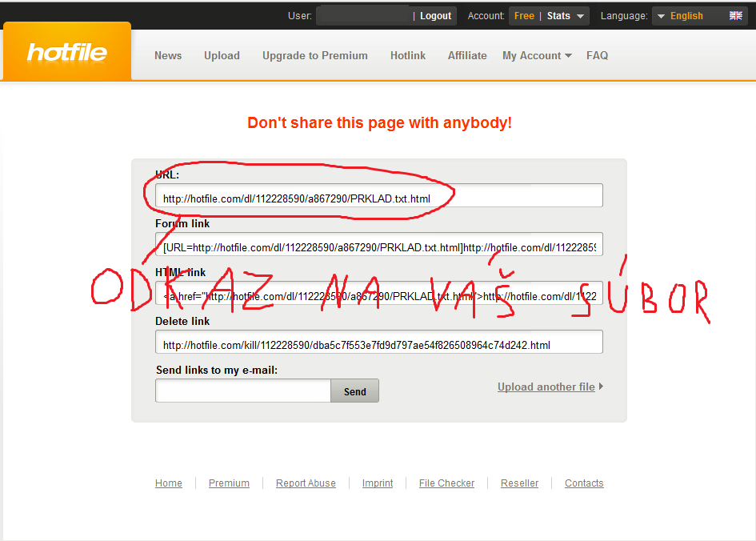The height and width of the screenshot is (541, 756).
Task: Open the FAQ page
Action: [x=597, y=56]
